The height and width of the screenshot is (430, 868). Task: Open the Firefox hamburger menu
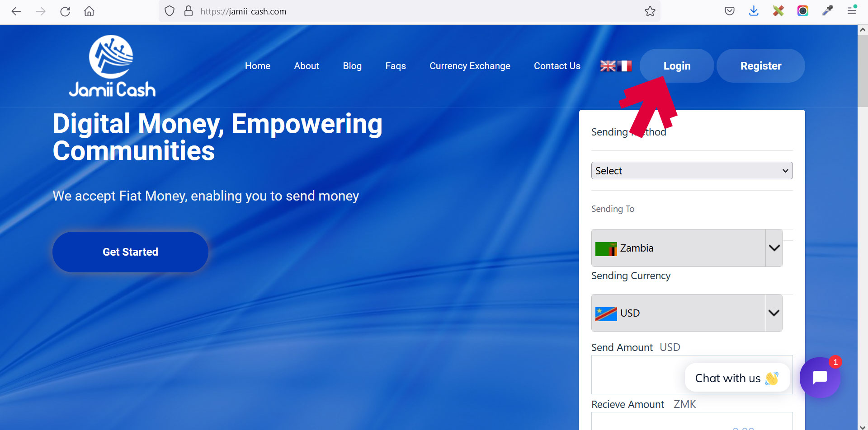tap(852, 11)
